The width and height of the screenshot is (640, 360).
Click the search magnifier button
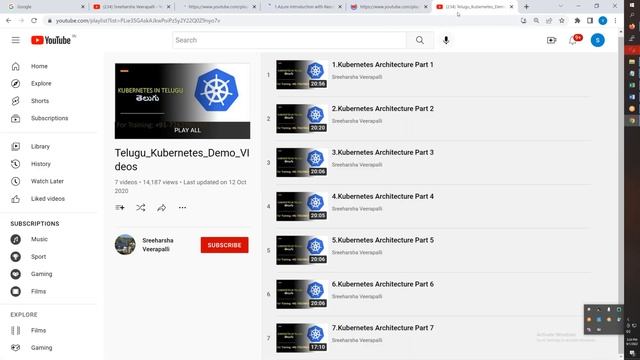[x=420, y=40]
